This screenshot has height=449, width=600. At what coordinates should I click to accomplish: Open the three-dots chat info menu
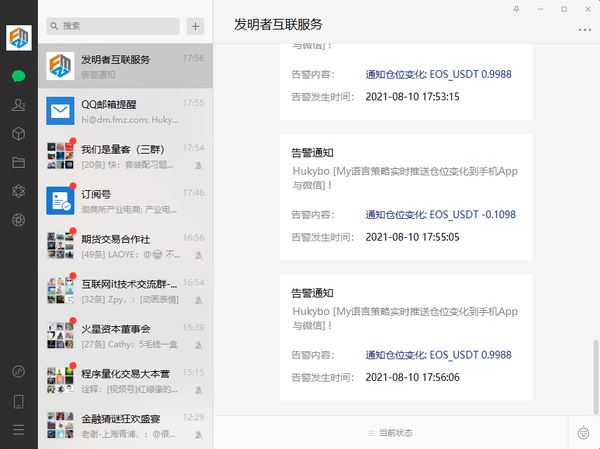584,31
